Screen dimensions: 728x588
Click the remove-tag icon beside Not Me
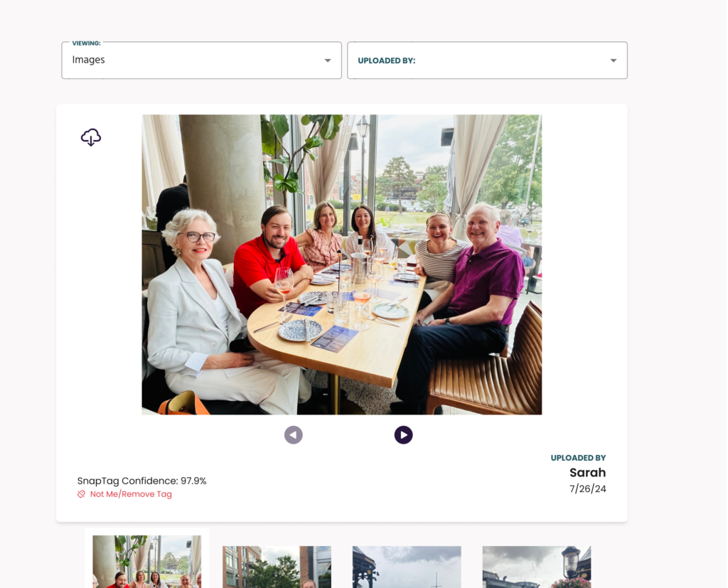click(x=81, y=494)
